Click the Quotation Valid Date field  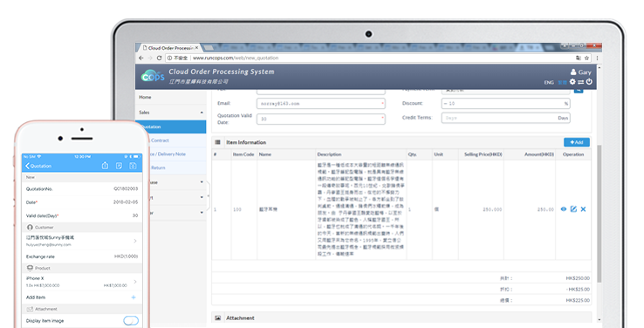coord(321,119)
